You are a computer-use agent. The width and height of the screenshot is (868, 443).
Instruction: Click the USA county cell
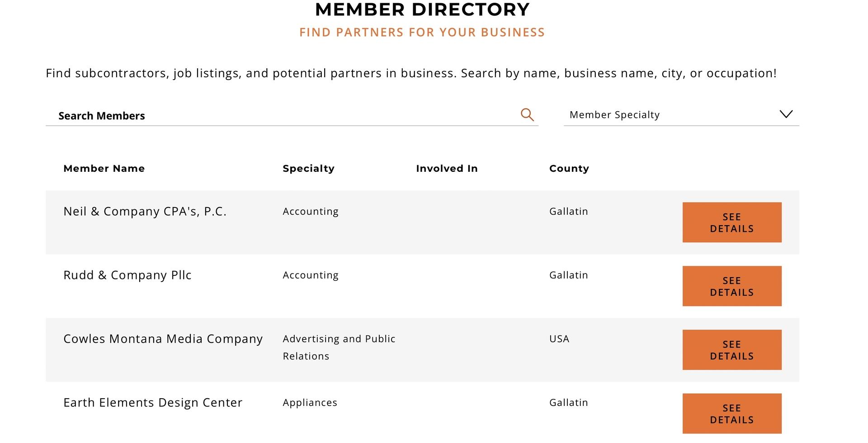point(559,339)
